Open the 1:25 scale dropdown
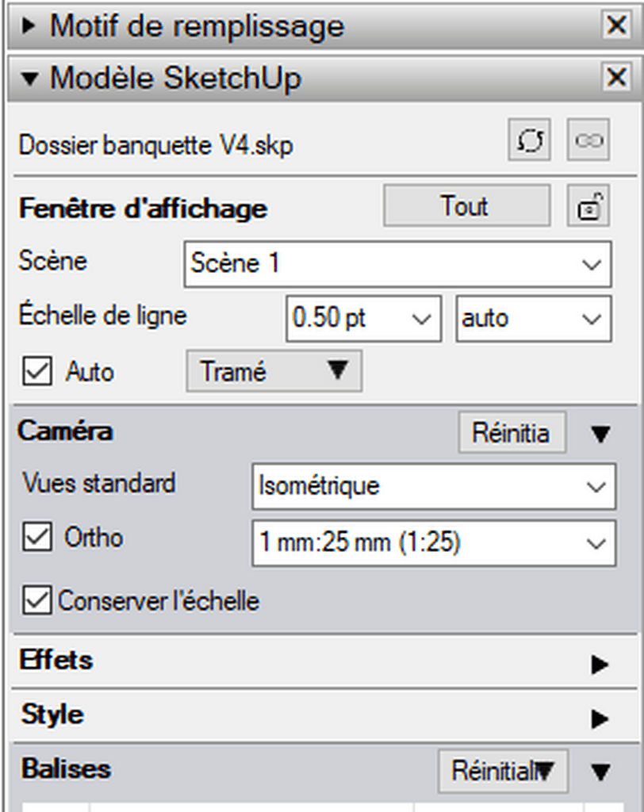Screen dimensions: 644x812 click(x=434, y=543)
